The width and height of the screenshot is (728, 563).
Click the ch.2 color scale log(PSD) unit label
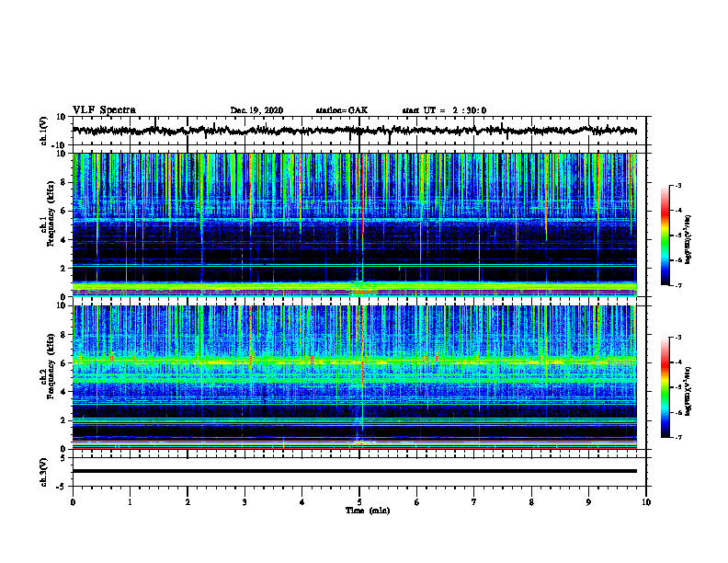[688, 391]
